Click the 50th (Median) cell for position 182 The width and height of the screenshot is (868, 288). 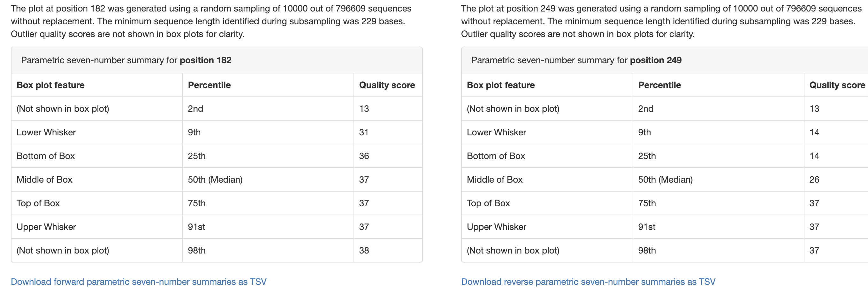tap(215, 179)
